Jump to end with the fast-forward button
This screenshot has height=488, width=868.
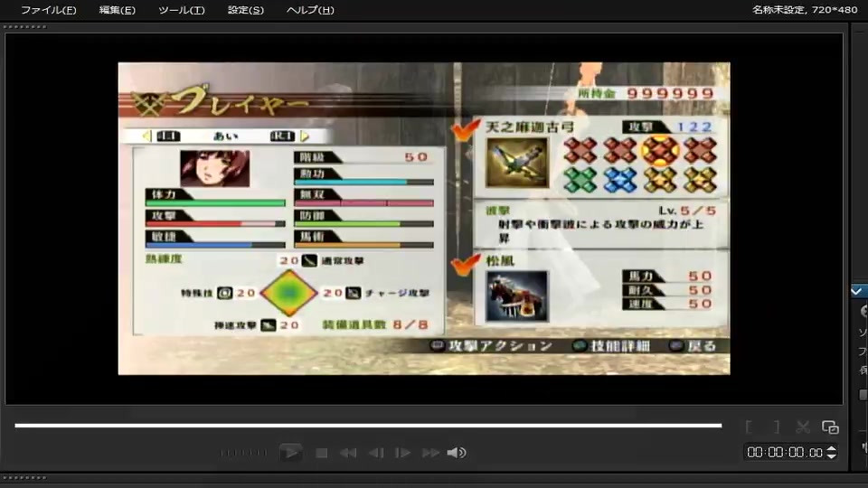[430, 453]
